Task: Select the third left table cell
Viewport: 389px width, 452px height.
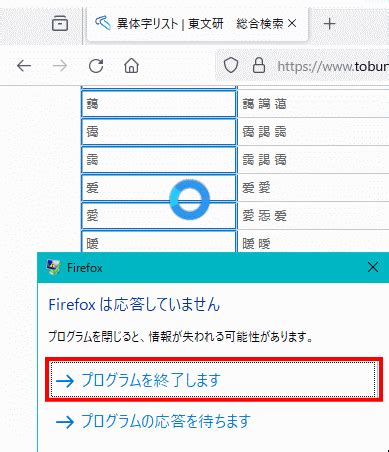Action: [x=159, y=160]
